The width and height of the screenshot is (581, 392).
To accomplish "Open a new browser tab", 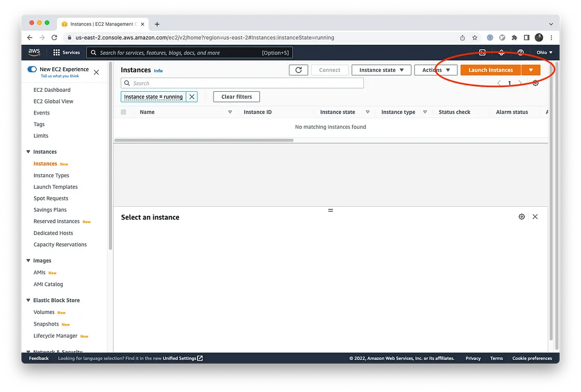I will tap(157, 24).
